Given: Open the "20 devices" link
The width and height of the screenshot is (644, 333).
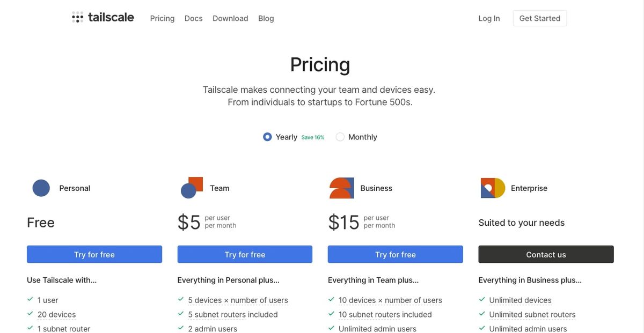Looking at the screenshot, I should [x=56, y=314].
